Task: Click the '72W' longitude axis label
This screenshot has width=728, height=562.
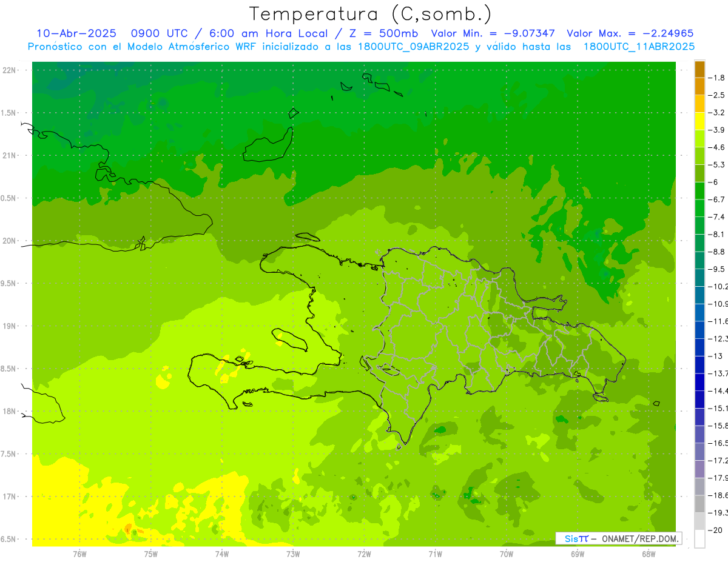Action: 364,554
